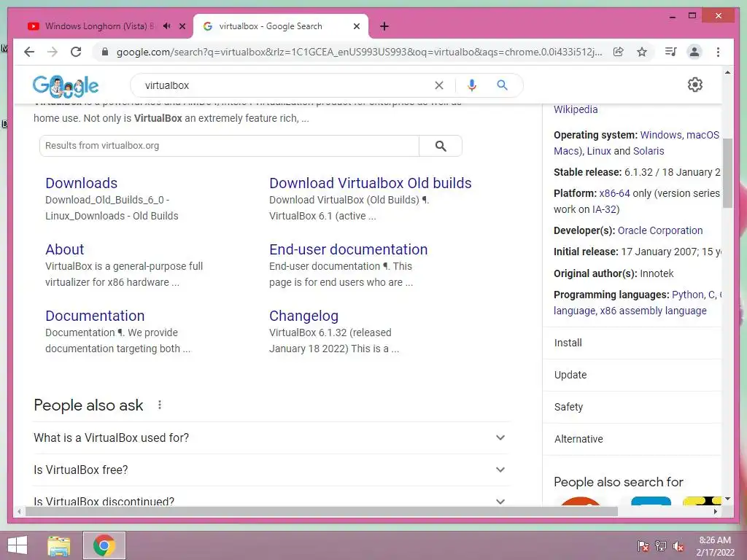
Task: Click the share page icon in address bar
Action: (x=619, y=52)
